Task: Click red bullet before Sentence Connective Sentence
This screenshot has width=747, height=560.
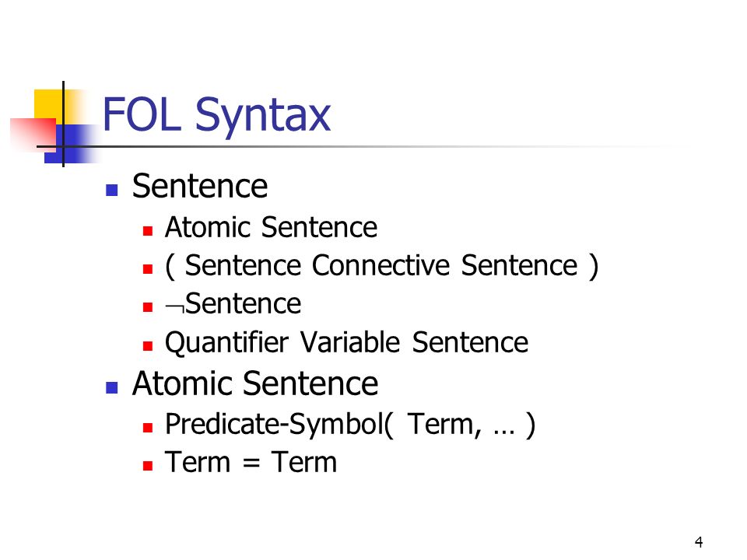Action: pos(148,269)
